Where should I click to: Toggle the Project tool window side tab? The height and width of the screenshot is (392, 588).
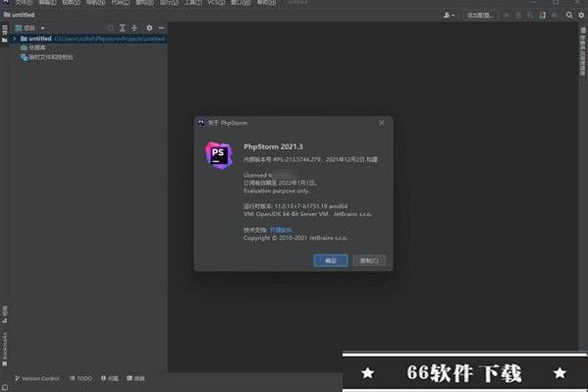coord(5,33)
